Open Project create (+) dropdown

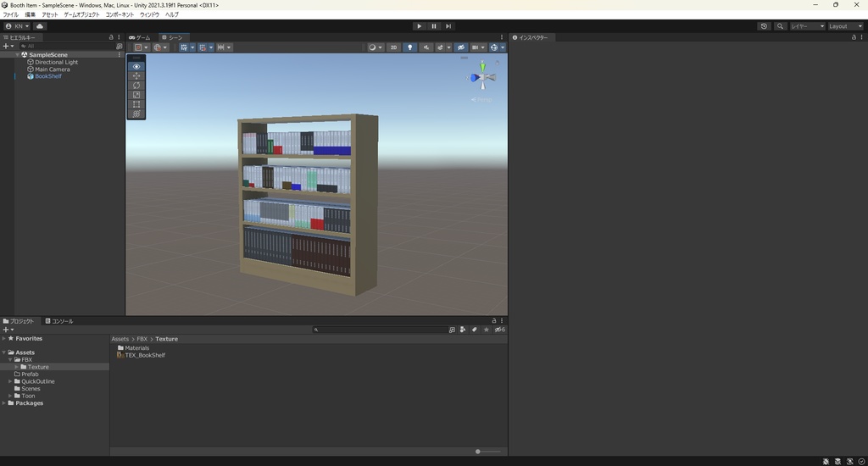[8, 330]
